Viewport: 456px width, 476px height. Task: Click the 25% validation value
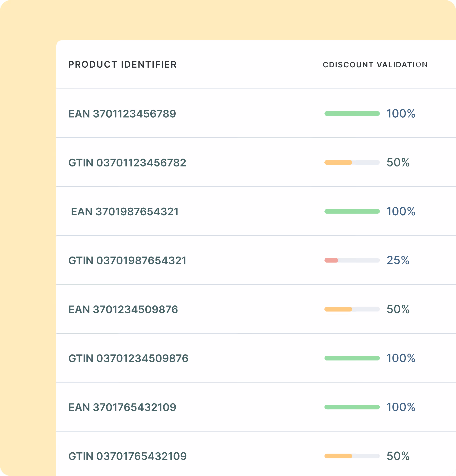point(398,260)
